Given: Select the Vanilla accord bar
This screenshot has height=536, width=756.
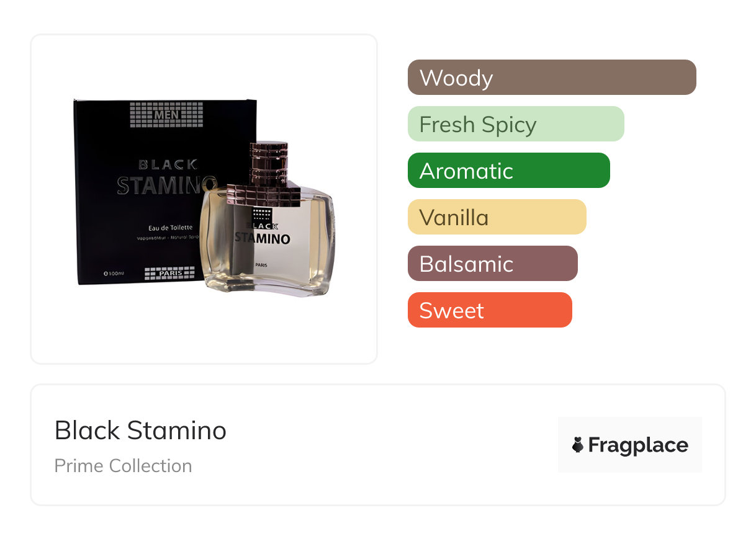Looking at the screenshot, I should (497, 217).
